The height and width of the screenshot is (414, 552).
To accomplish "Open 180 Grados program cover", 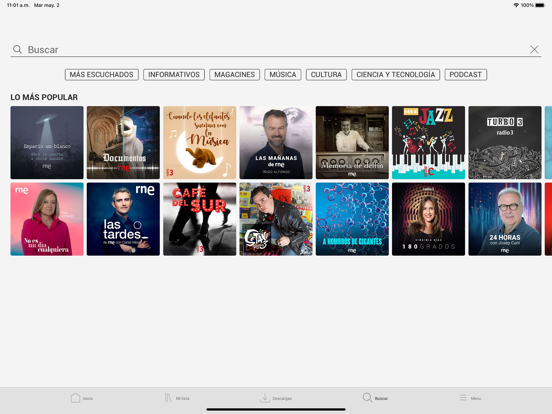I will pyautogui.click(x=428, y=219).
